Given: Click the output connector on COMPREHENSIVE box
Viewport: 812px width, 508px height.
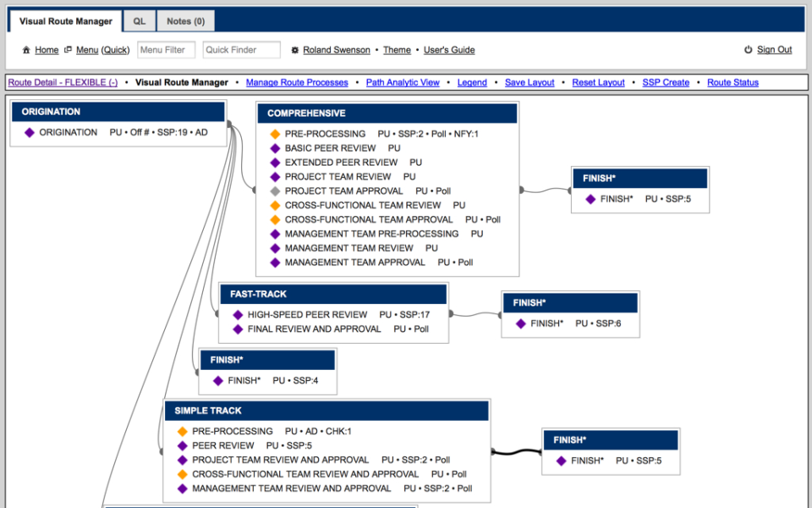Looking at the screenshot, I should (x=522, y=190).
